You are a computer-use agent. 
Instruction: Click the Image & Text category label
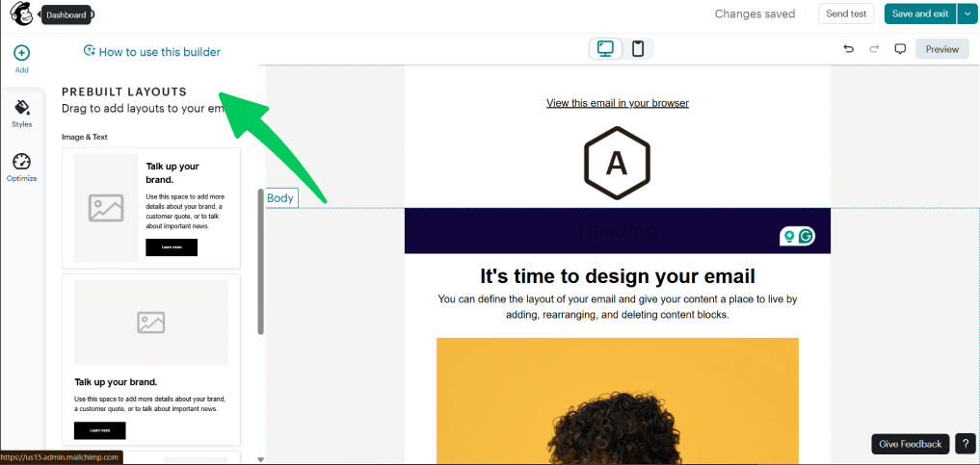(x=85, y=137)
